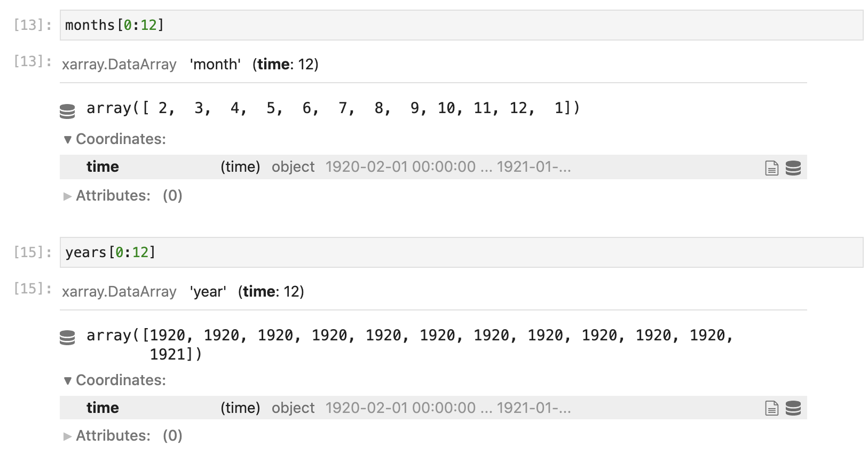Screen dimensions: 868x462
Task: Expand Attributes section of year DataArray
Action: coord(123,436)
